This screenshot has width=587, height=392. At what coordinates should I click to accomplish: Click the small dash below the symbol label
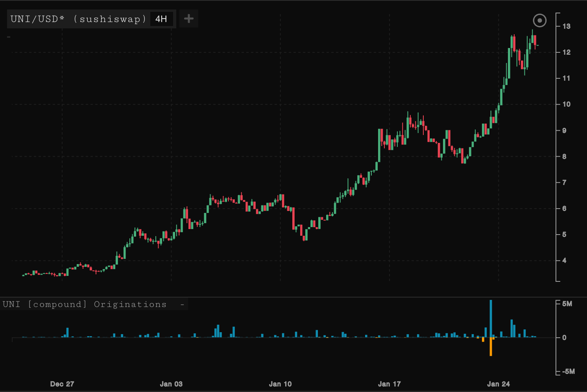click(9, 37)
